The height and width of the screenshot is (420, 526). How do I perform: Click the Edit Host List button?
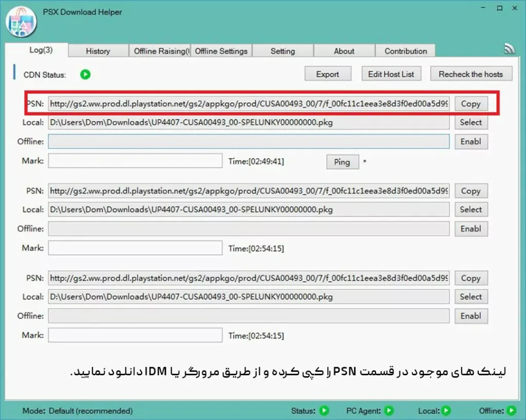click(391, 74)
